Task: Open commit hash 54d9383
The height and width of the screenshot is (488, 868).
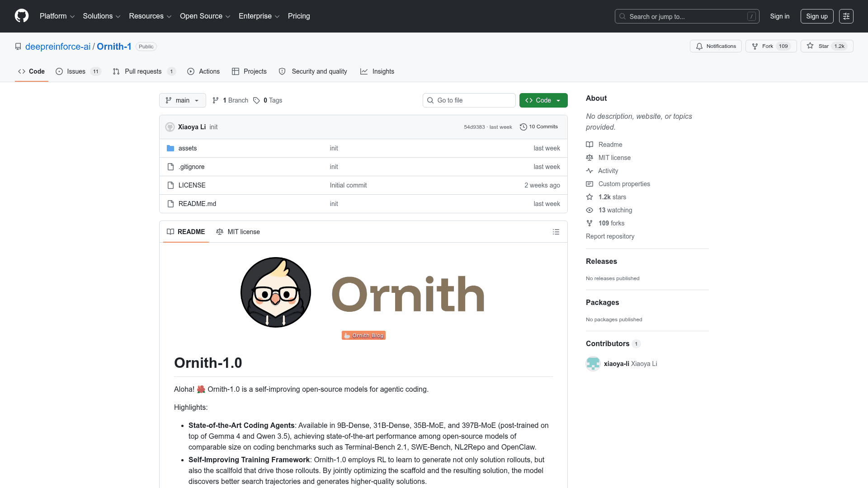Action: tap(474, 127)
